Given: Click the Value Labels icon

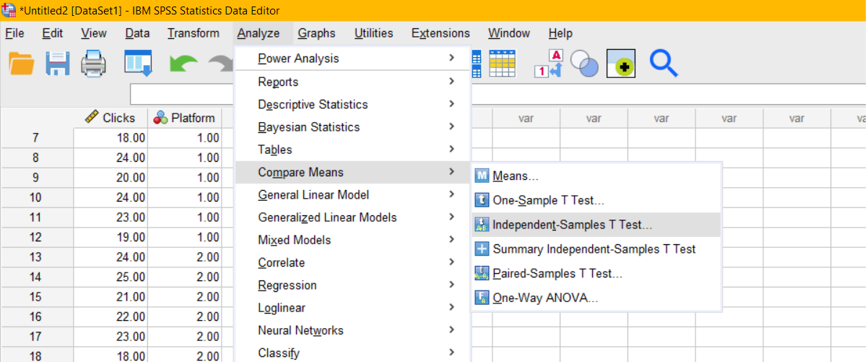Looking at the screenshot, I should (549, 64).
